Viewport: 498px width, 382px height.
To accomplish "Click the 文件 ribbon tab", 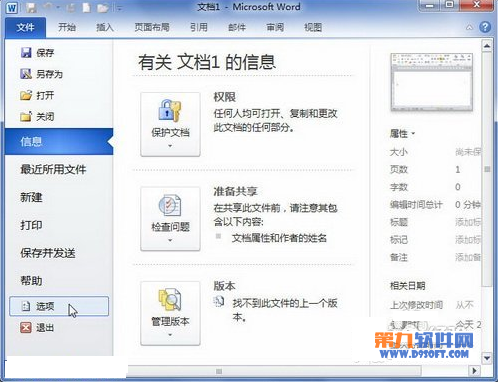I will click(25, 27).
